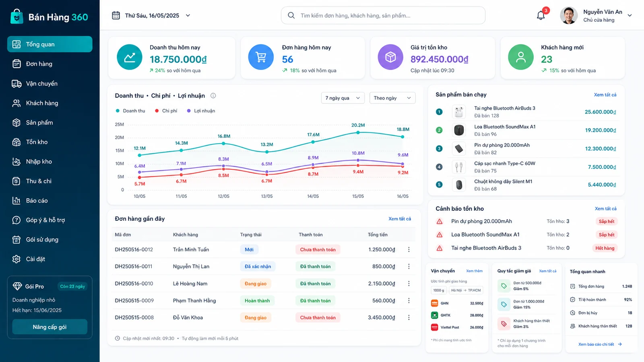Click the Bán Hàng 360 shopping bag logo
Screen dimensions: 644x362
point(17,16)
